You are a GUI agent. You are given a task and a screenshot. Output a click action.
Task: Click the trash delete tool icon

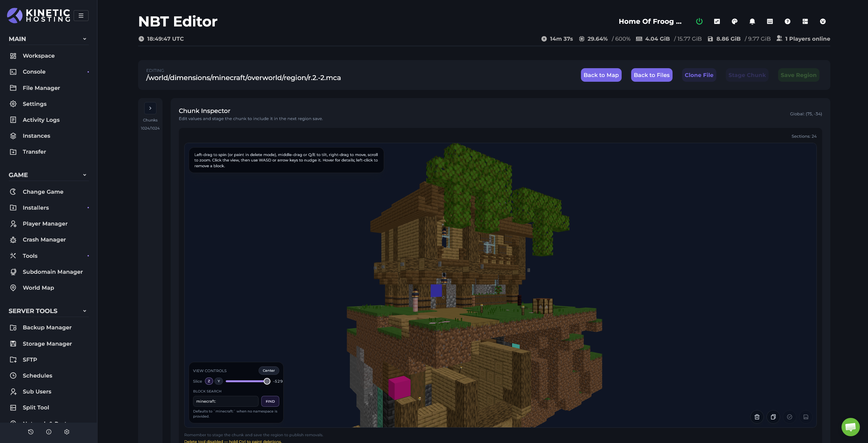pos(757,417)
